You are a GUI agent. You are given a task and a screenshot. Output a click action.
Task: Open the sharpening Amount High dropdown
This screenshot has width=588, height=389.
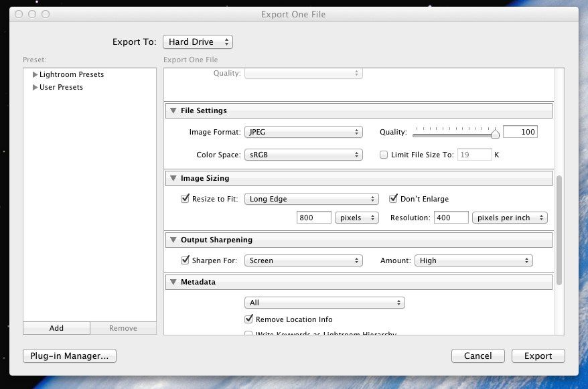(x=473, y=260)
